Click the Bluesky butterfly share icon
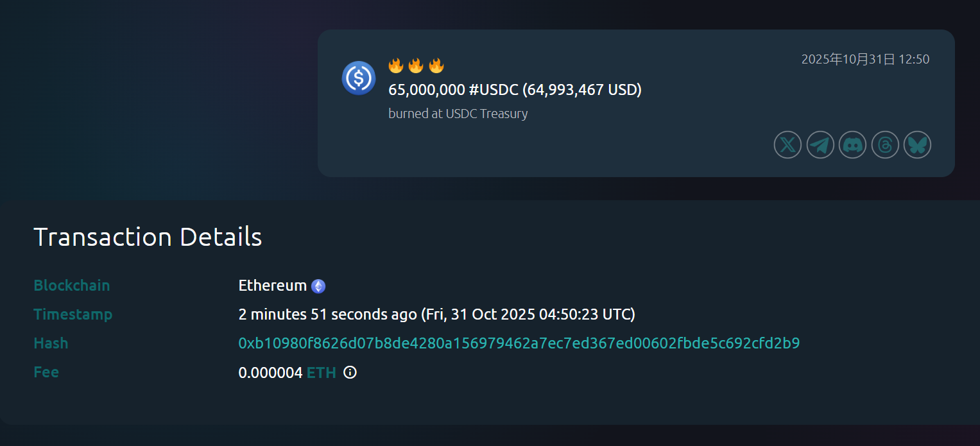 (917, 145)
